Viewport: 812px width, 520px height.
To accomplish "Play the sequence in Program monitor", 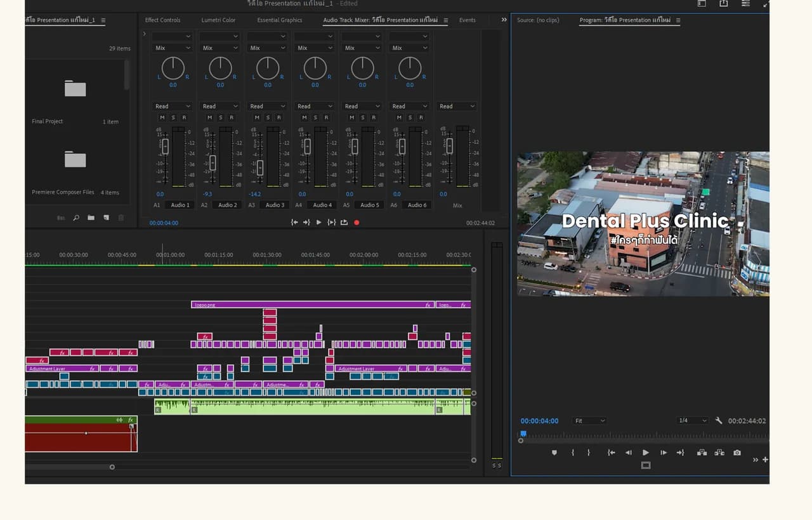I will point(646,453).
